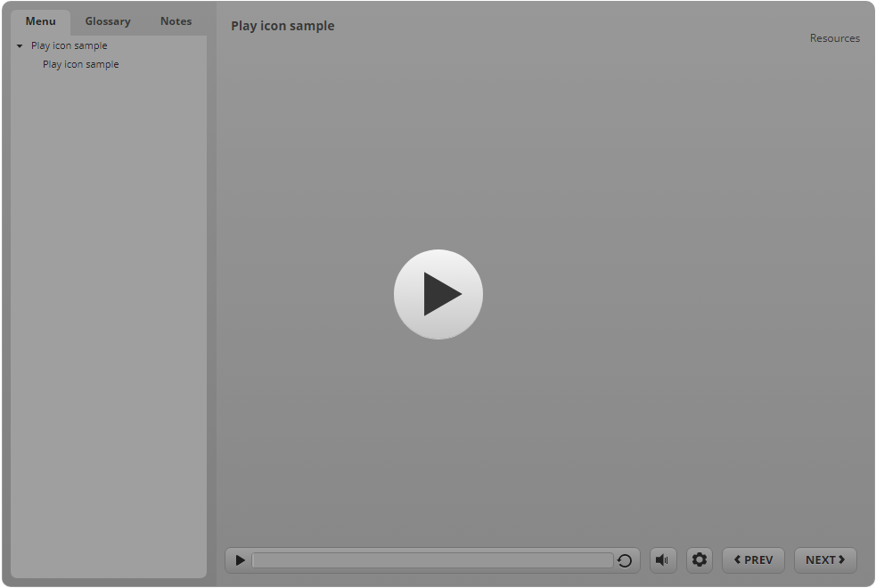876x588 pixels.
Task: Click the seekbar progress track
Action: (432, 560)
